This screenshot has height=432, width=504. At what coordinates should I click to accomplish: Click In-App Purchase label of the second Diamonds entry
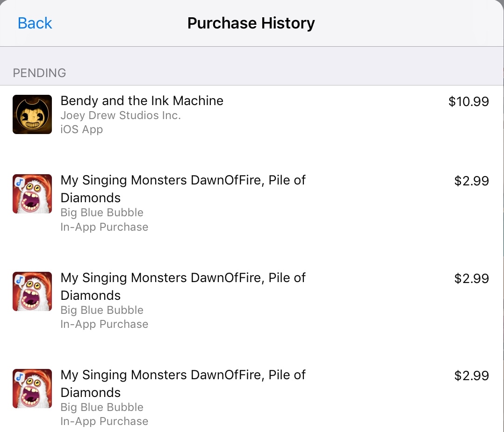(x=104, y=324)
